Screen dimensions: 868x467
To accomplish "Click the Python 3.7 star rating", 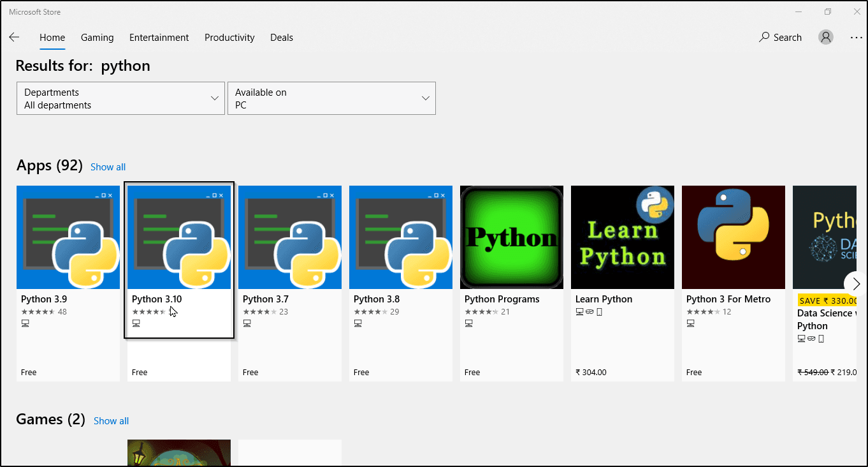I will pyautogui.click(x=260, y=312).
